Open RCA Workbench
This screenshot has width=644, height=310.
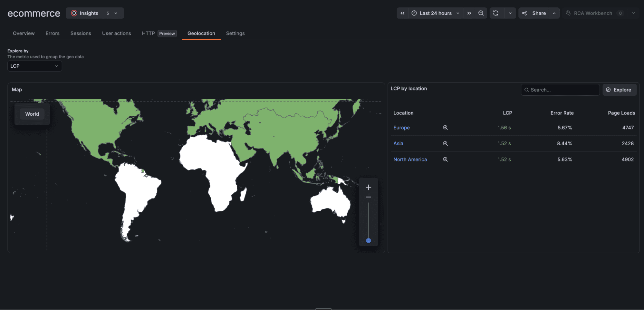pos(595,13)
